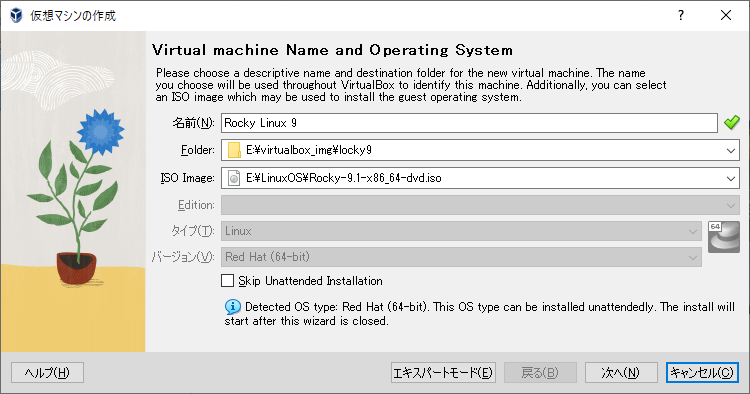750x394 pixels.
Task: Switch to エキスパートモード(E) expert mode
Action: pos(443,372)
